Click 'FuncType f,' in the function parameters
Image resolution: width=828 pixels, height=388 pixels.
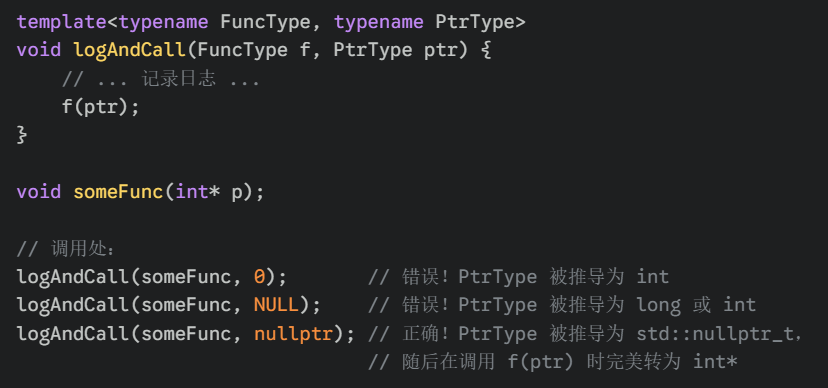coord(259,51)
